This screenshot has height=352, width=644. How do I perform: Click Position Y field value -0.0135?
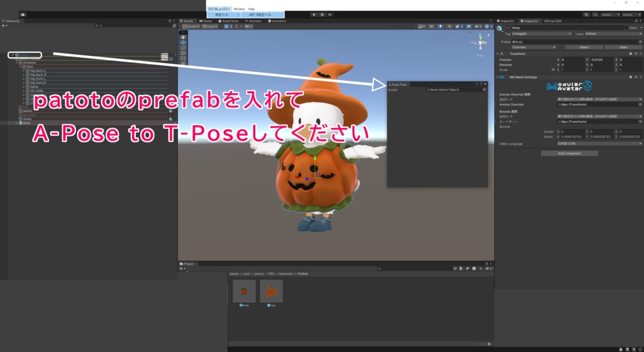click(x=601, y=60)
